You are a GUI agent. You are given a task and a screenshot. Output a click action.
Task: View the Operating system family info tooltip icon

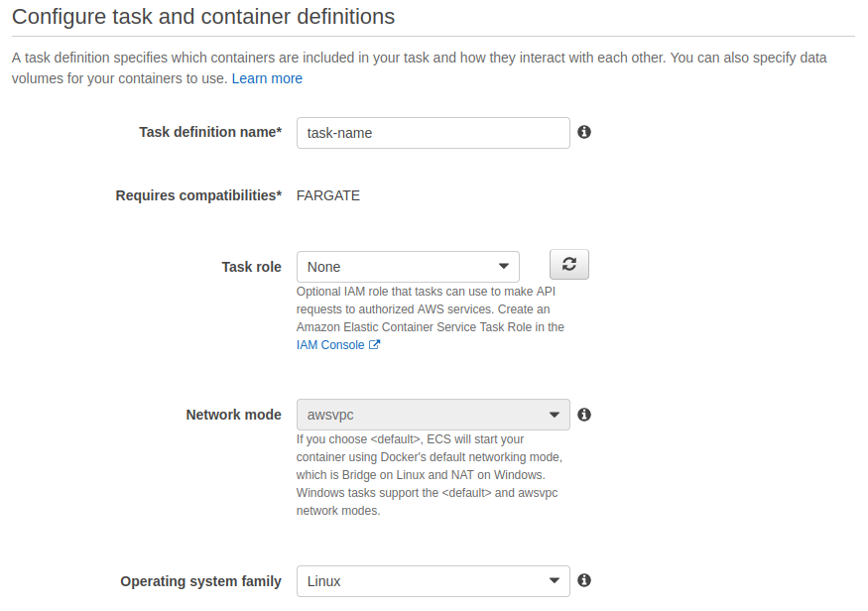click(x=584, y=580)
